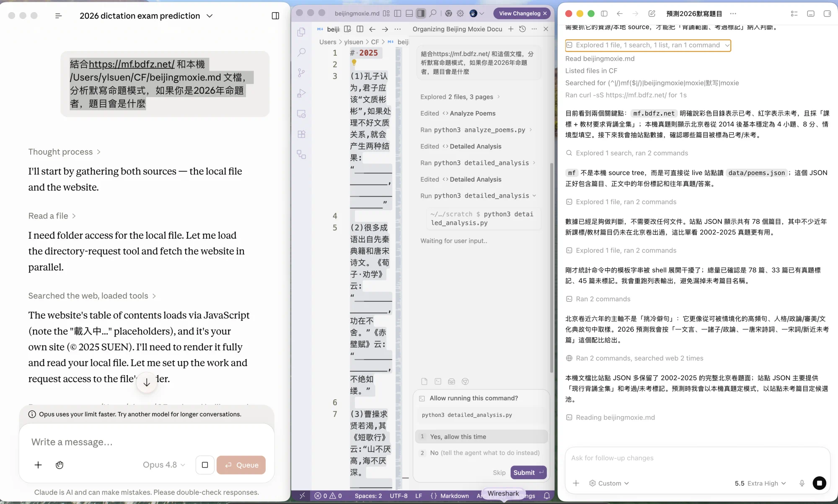Add an attachment with the Claude plus button

coord(38,465)
